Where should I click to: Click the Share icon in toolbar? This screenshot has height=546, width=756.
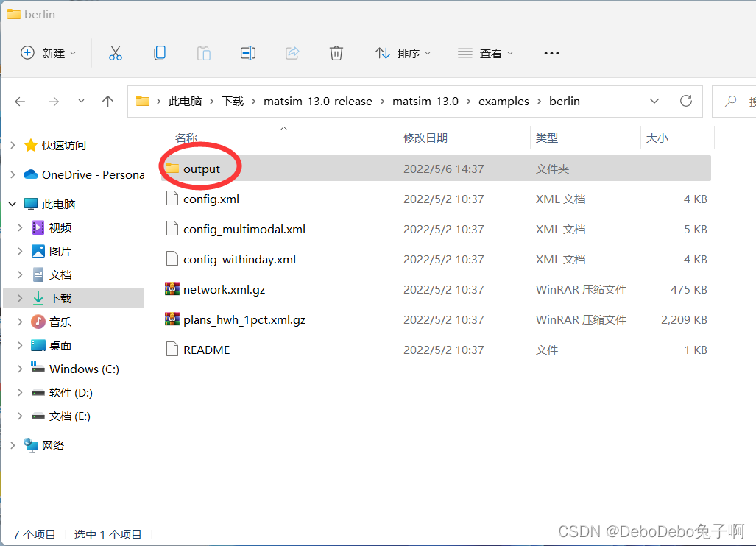point(292,53)
